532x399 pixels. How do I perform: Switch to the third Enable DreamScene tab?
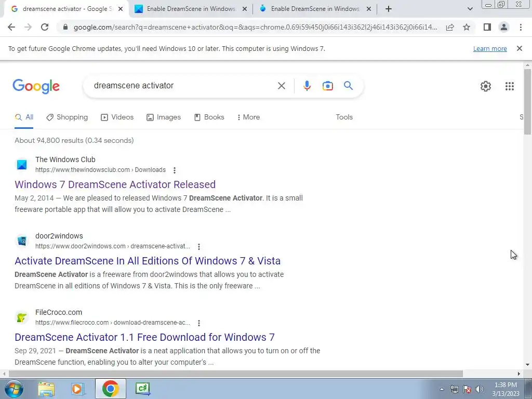[x=315, y=9]
